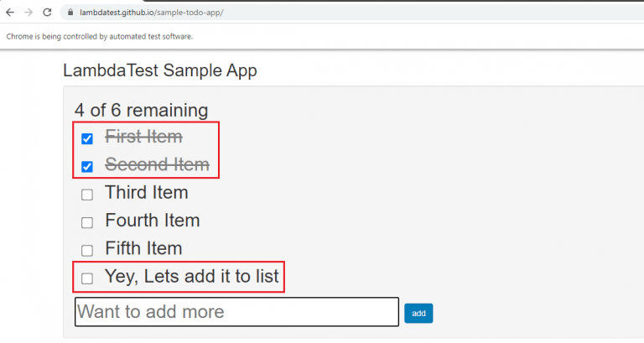The width and height of the screenshot is (644, 343).
Task: Uncheck the First Item checkbox
Action: pos(87,138)
